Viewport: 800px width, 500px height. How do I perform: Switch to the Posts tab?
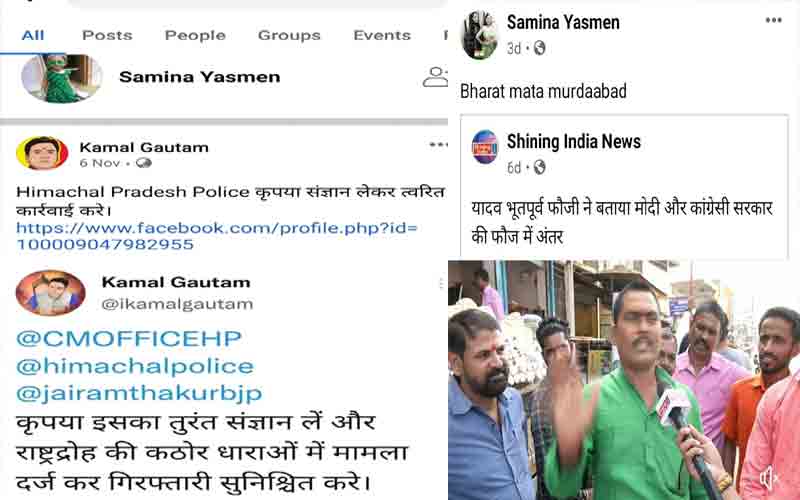tap(107, 35)
